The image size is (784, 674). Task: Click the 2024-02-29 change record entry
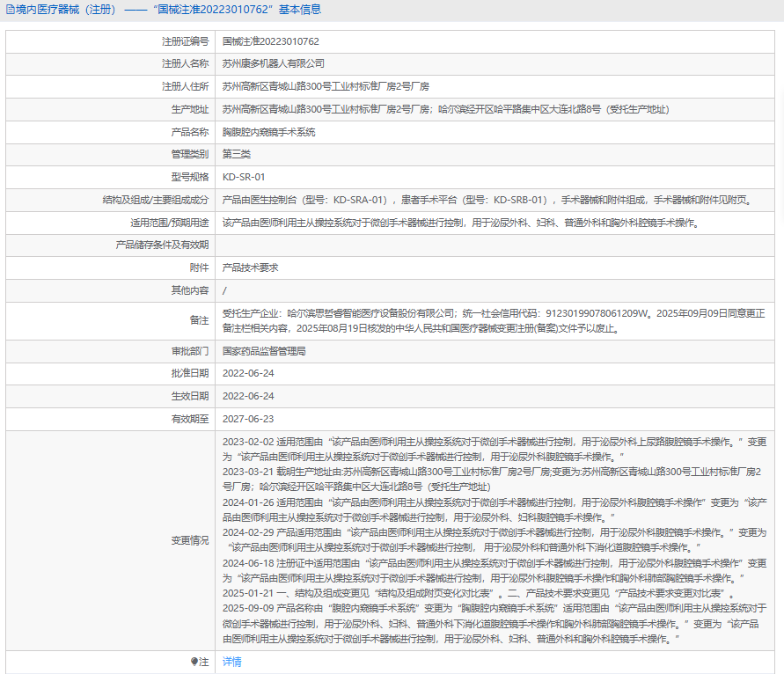pos(495,539)
